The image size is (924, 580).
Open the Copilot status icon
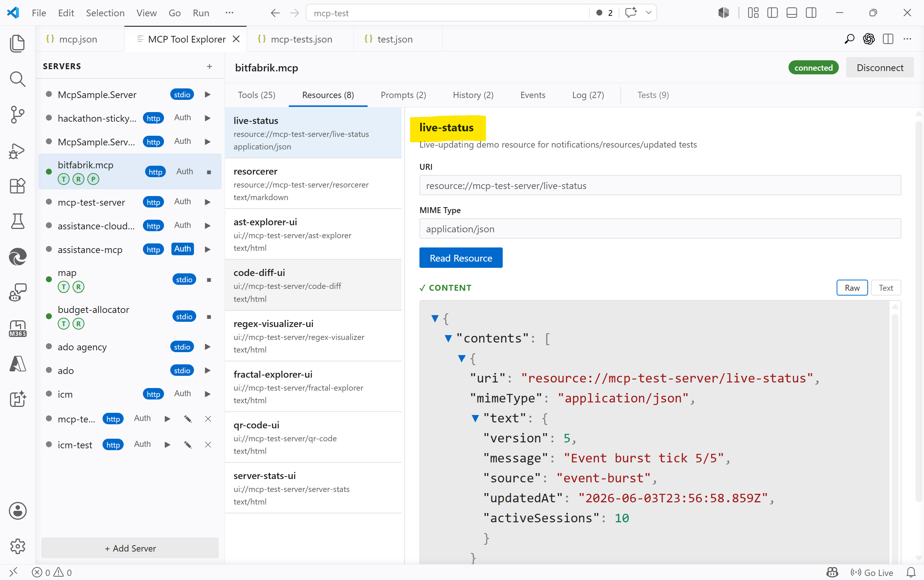(832, 572)
